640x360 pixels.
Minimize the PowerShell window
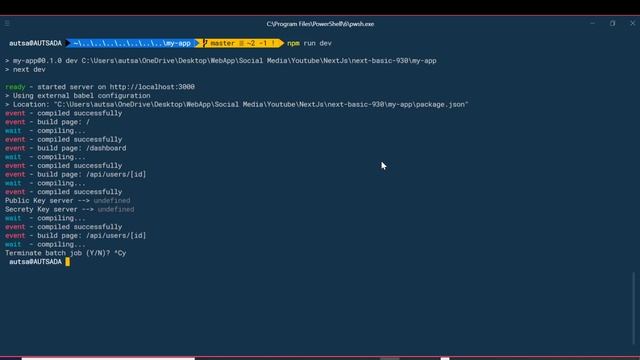coord(593,23)
